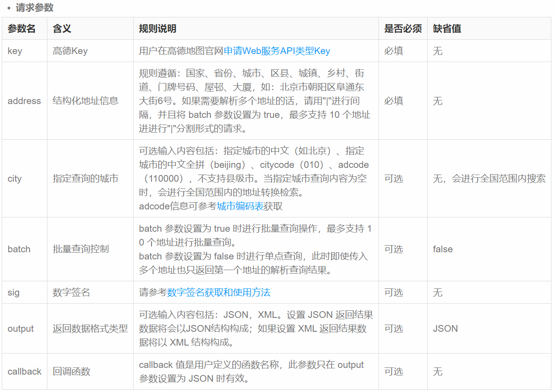Click the 是否必须 column header
This screenshot has width=555, height=392.
(x=402, y=28)
